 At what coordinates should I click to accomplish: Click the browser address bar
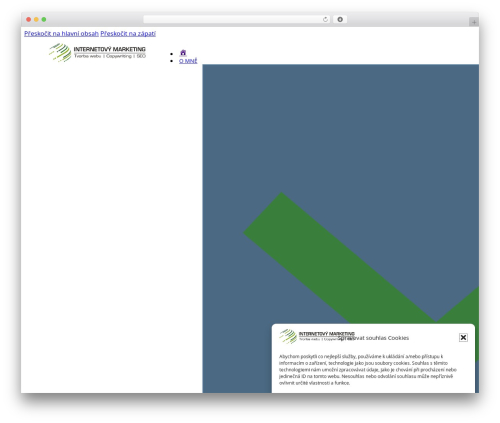[236, 19]
